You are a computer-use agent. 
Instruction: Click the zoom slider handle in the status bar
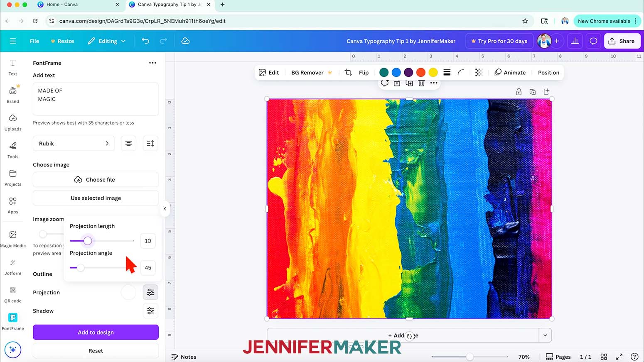(469, 357)
